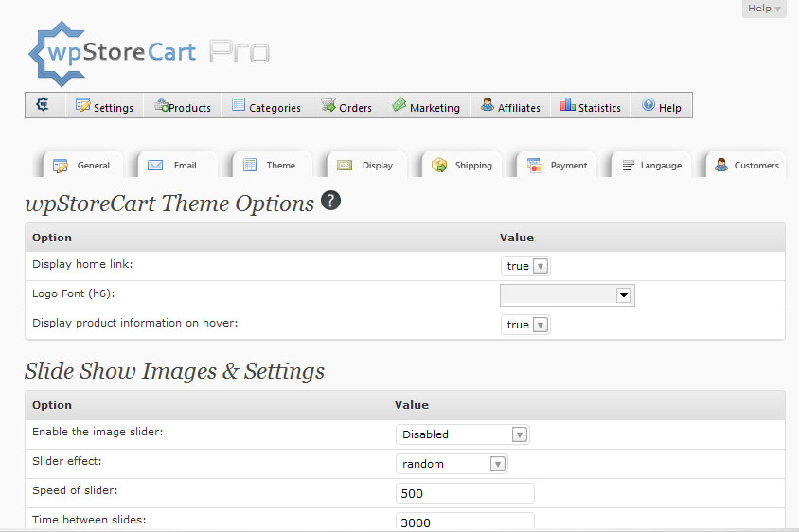The width and height of the screenshot is (799, 532).
Task: Click 'Slide Show Images & Settings' heading
Action: tap(174, 371)
